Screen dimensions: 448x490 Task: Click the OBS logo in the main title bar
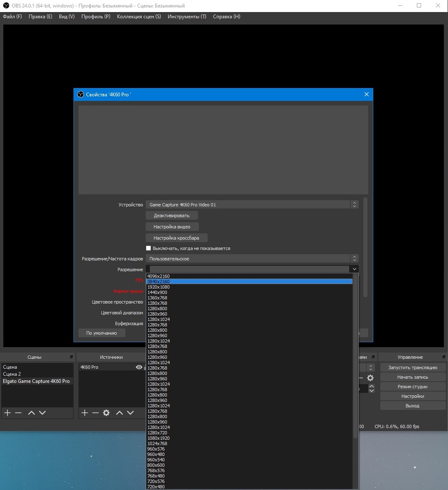pyautogui.click(x=6, y=6)
